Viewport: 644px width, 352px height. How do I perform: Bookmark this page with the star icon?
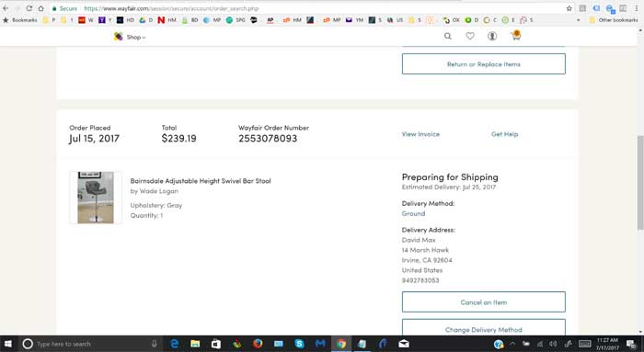(x=569, y=8)
